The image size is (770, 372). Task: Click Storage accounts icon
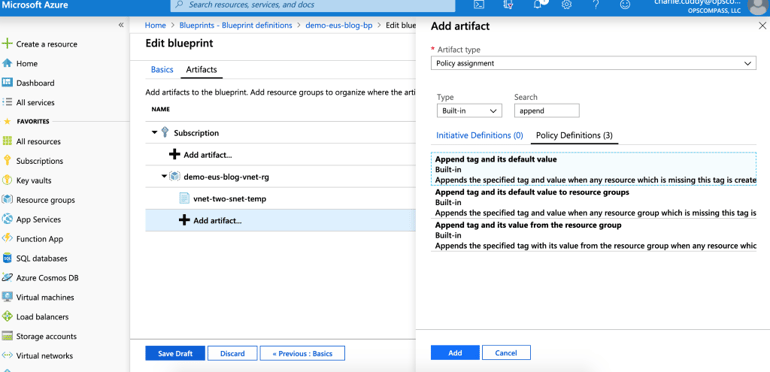click(x=7, y=336)
